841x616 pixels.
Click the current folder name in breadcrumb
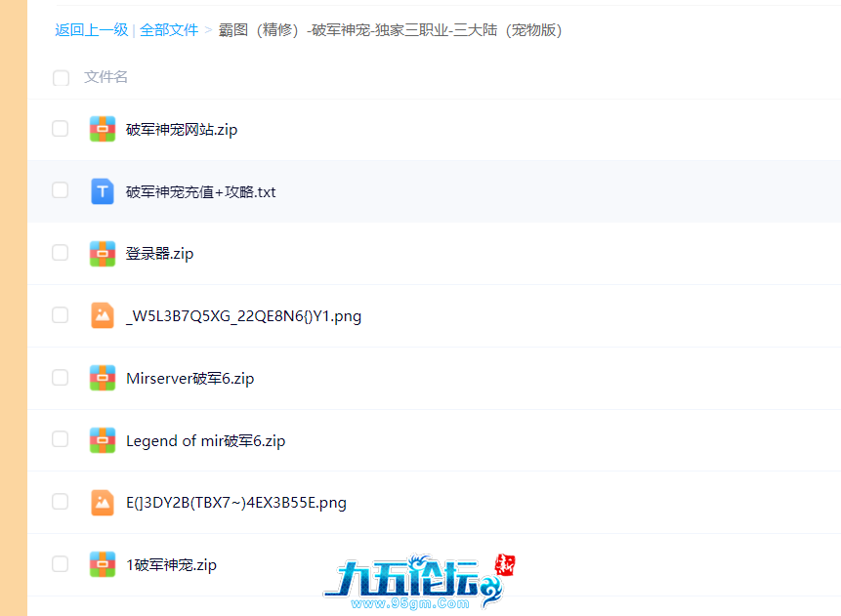[390, 30]
